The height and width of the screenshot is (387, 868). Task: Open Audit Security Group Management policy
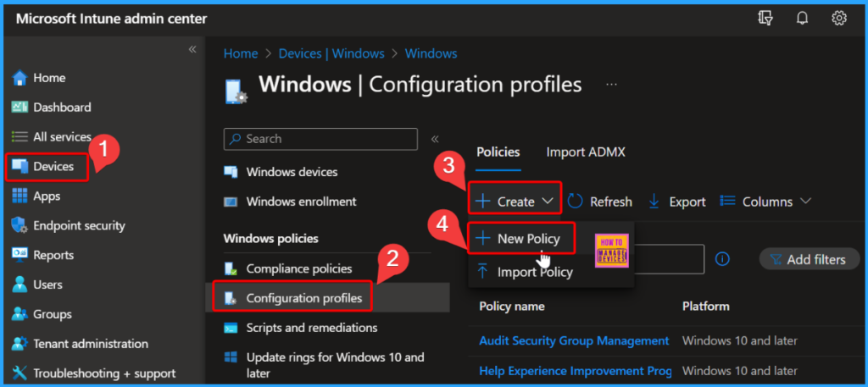[574, 340]
